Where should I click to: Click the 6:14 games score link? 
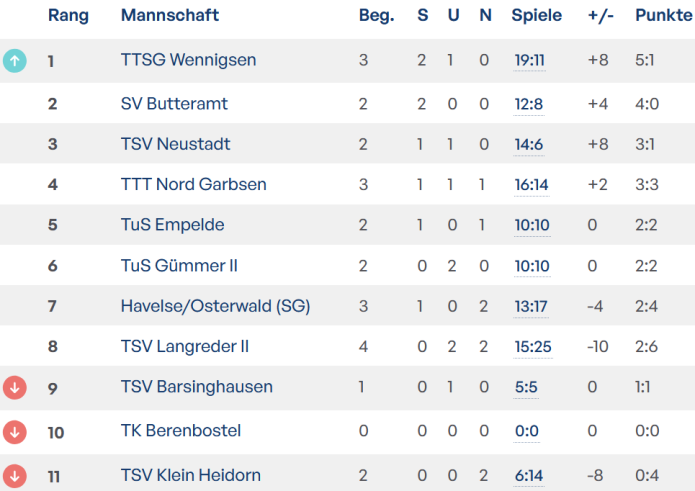coord(528,476)
